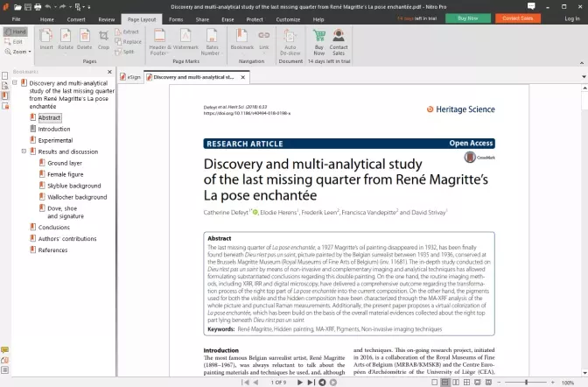
Task: Open the Bates Number tool
Action: pos(212,42)
